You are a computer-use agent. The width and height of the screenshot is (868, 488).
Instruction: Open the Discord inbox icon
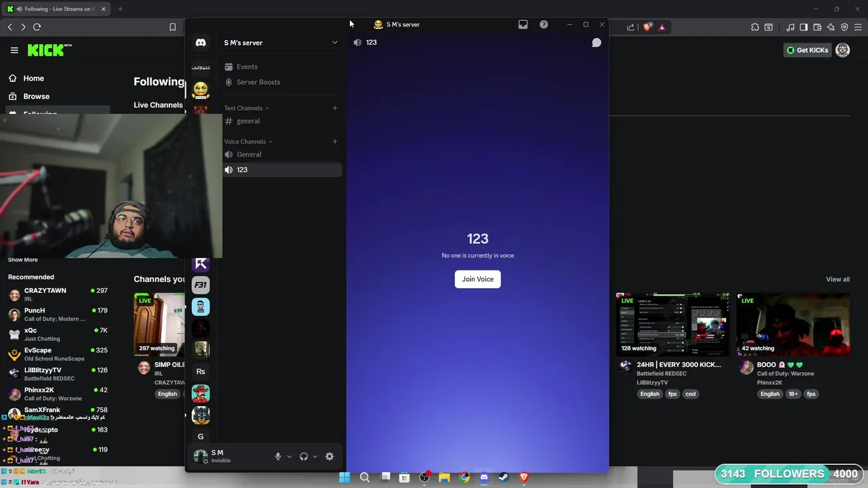tap(523, 24)
